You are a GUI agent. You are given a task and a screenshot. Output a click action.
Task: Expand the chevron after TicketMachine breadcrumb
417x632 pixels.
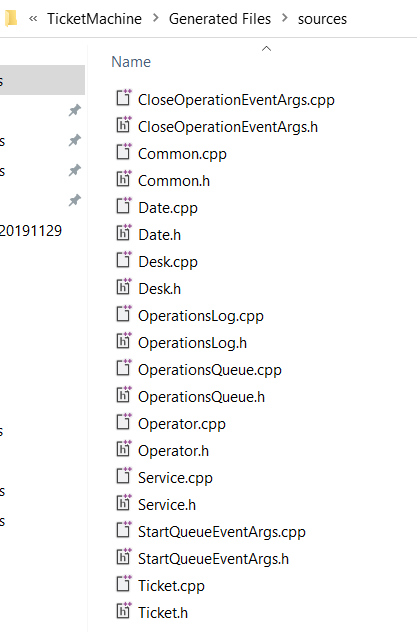pyautogui.click(x=156, y=18)
